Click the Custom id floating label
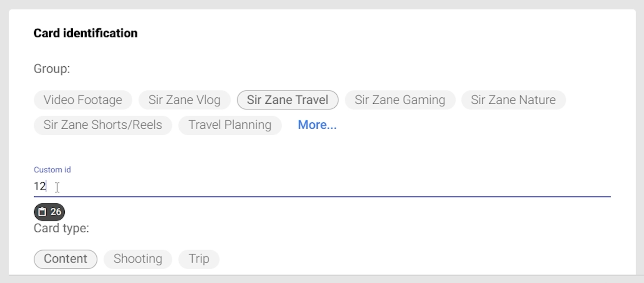This screenshot has height=283, width=644. pos(52,170)
